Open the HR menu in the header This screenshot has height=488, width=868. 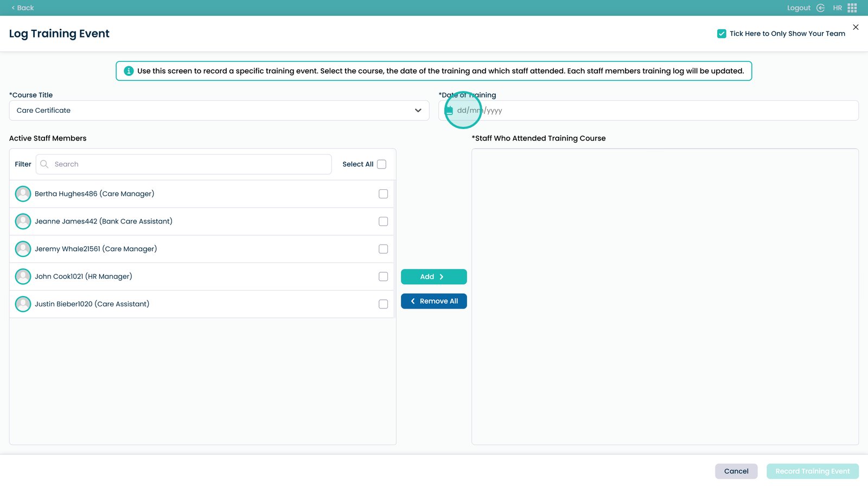coord(838,8)
